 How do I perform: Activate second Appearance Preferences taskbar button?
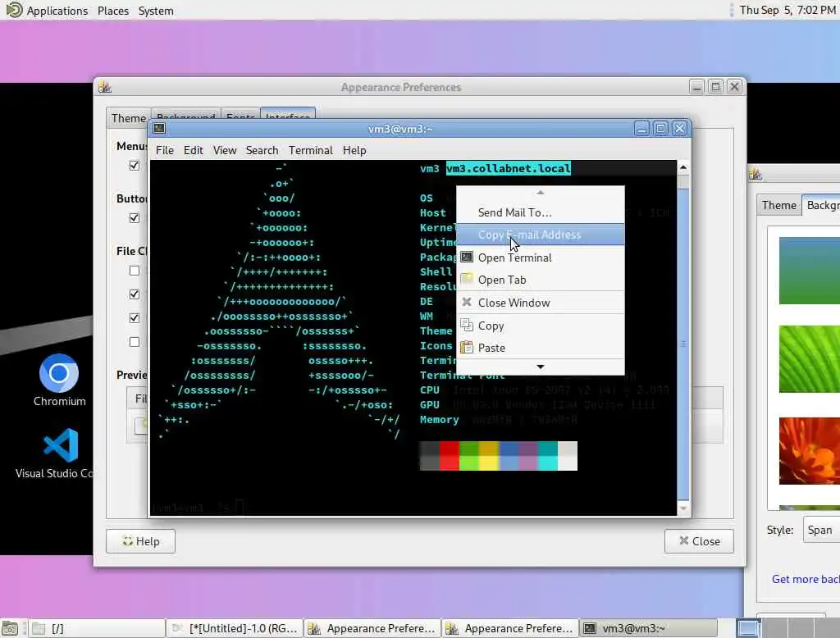(510, 628)
